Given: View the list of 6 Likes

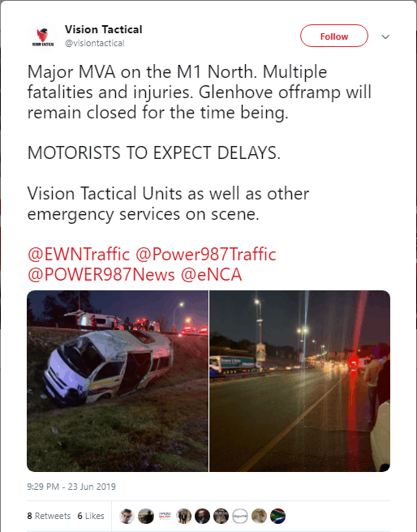Looking at the screenshot, I should click(x=91, y=516).
